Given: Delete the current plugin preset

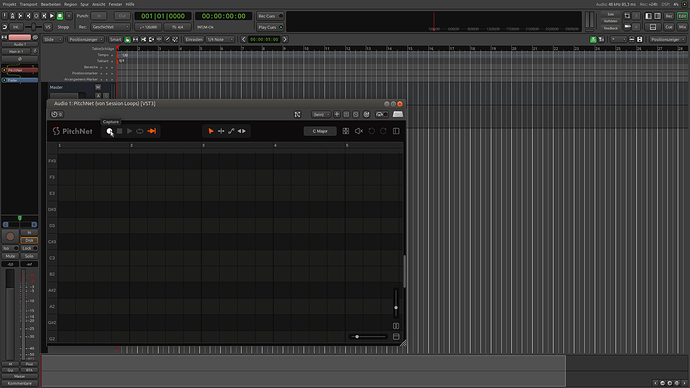Looking at the screenshot, I should click(356, 114).
